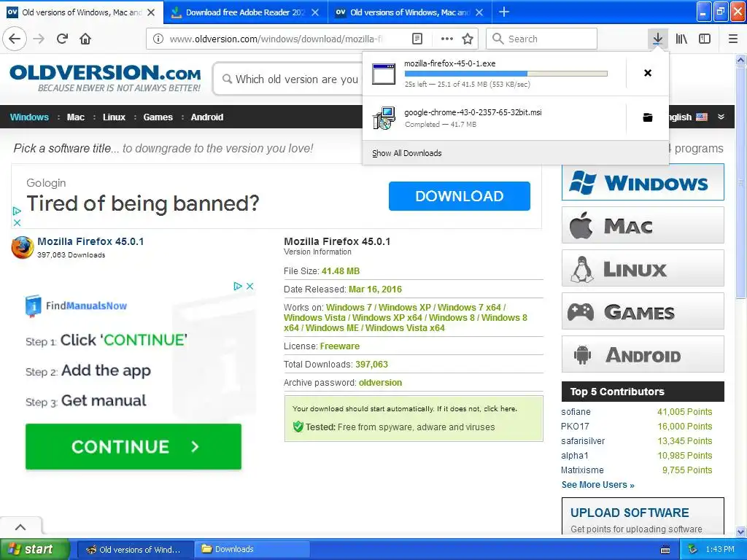Click the WINDOWS platform button
This screenshot has width=747, height=560.
643,182
